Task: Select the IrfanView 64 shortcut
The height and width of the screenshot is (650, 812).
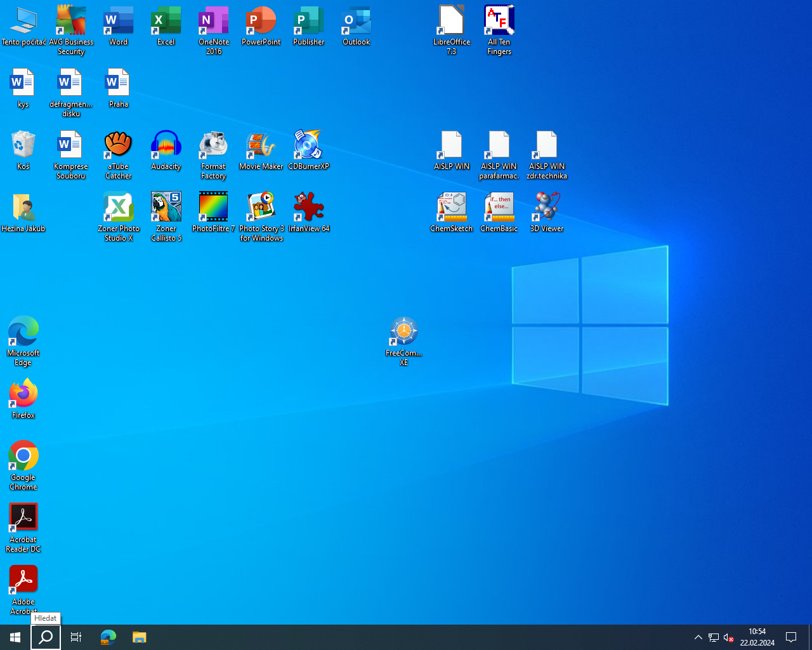Action: click(x=309, y=213)
